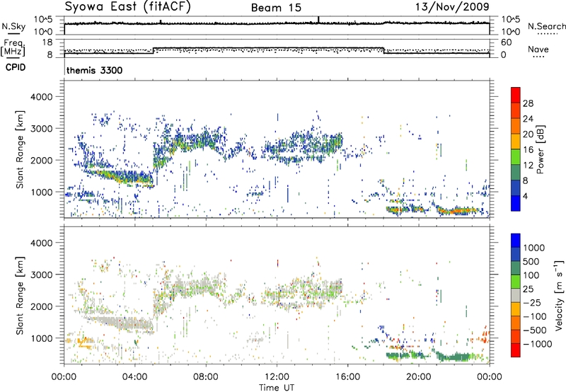Click the '28' tick on Power colorbar
566x392 pixels.
(x=528, y=103)
